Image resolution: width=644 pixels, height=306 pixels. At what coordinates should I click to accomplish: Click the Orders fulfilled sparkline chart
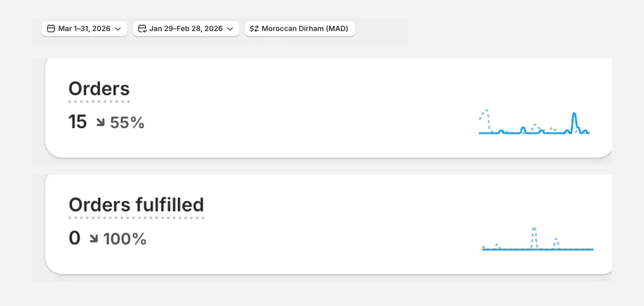(x=538, y=238)
